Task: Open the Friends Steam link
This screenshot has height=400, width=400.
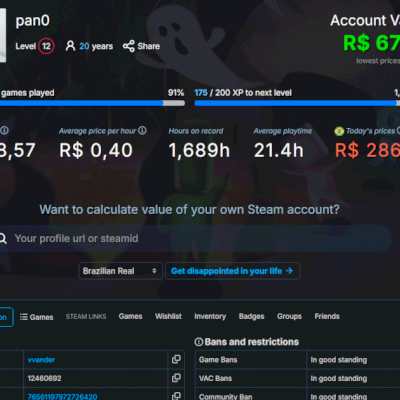Action: (327, 316)
